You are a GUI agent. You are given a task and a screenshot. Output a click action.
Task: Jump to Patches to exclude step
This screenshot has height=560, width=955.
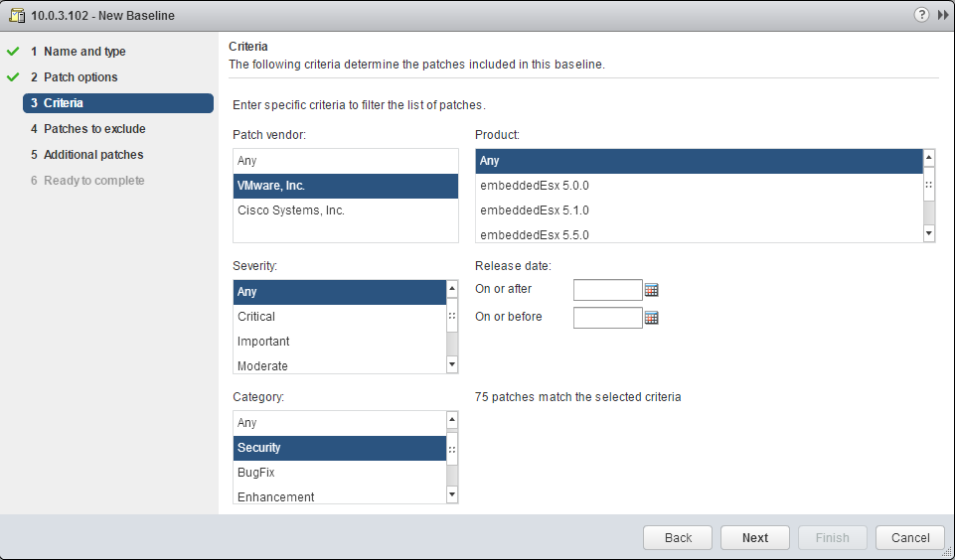[x=94, y=129]
